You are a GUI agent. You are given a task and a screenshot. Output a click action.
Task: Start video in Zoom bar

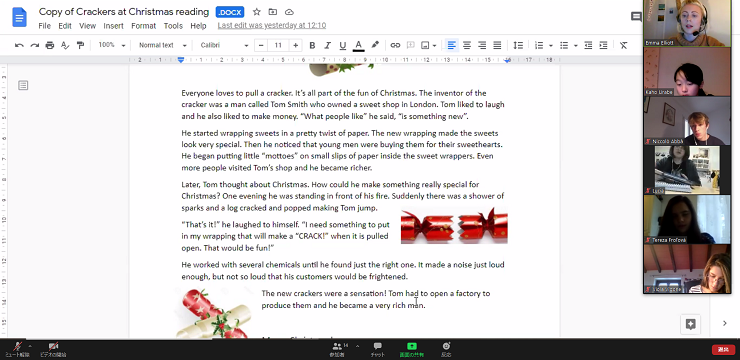point(53,349)
